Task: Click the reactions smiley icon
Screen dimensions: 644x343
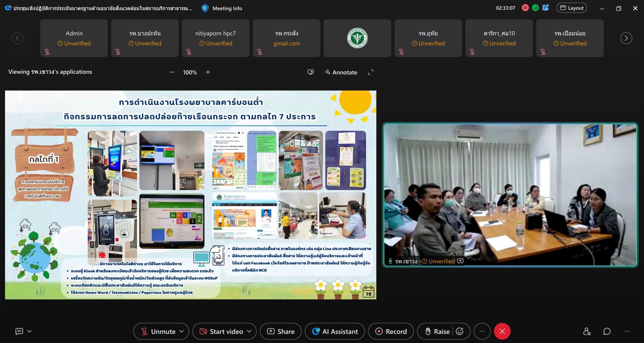Action: (x=460, y=331)
